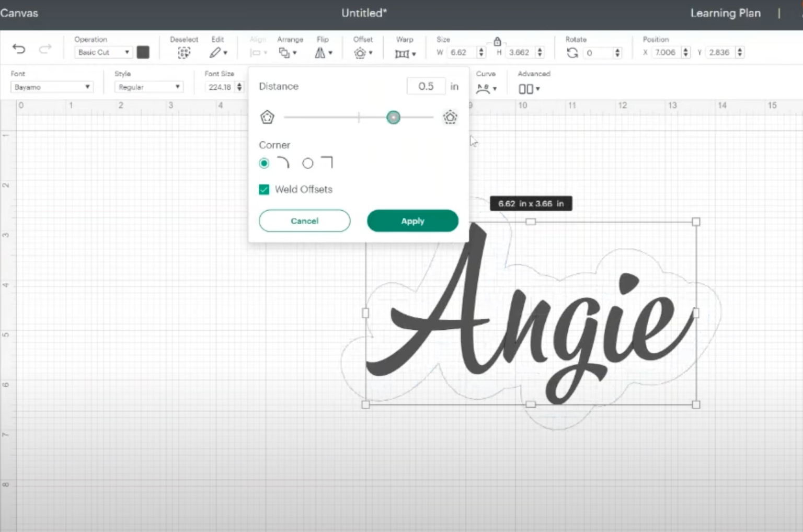Screen dimensions: 803x532
Task: Click the offset distance slider handle
Action: (x=393, y=118)
